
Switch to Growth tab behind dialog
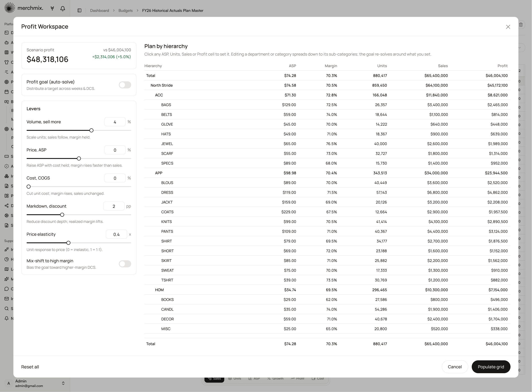[x=275, y=378]
